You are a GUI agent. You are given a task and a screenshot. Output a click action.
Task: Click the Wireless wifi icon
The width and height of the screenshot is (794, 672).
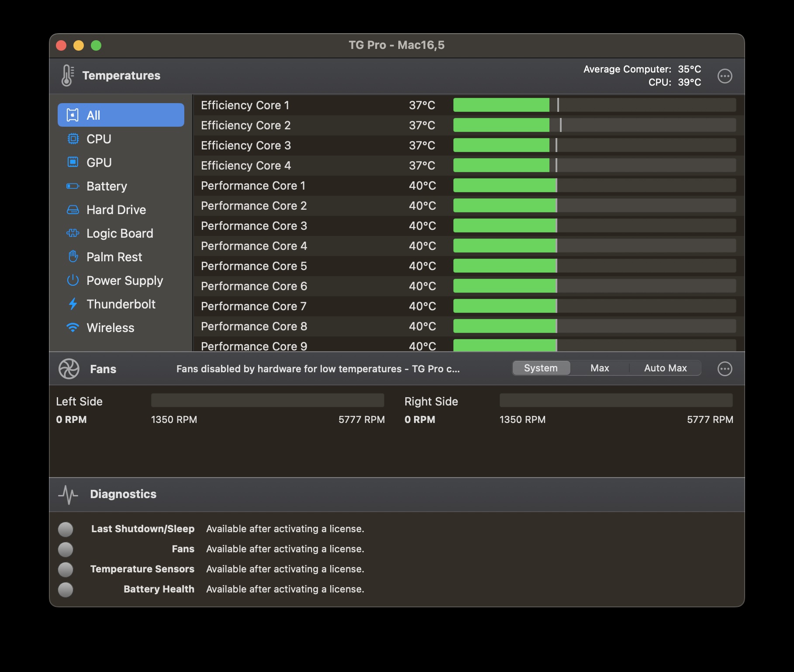pyautogui.click(x=72, y=328)
